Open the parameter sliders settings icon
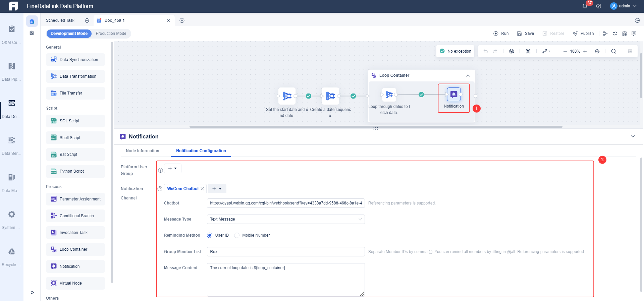The image size is (644, 301). click(615, 34)
